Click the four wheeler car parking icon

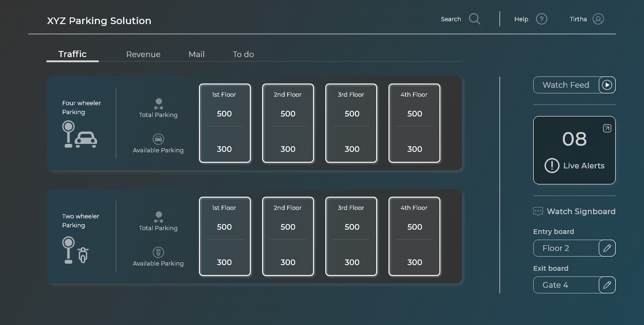pyautogui.click(x=80, y=134)
